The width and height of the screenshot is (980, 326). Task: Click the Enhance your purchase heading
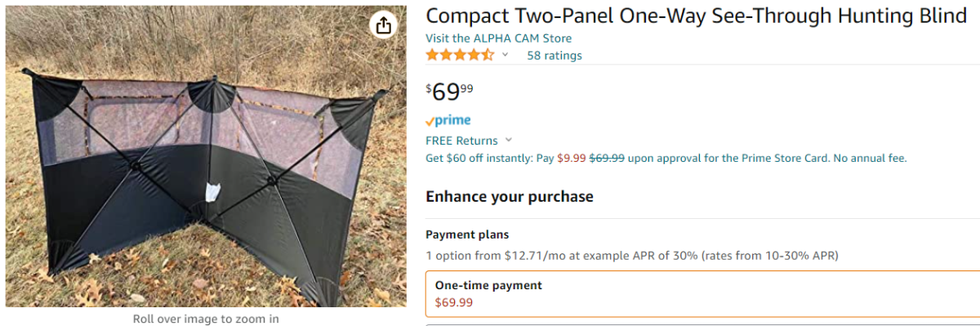pos(509,196)
